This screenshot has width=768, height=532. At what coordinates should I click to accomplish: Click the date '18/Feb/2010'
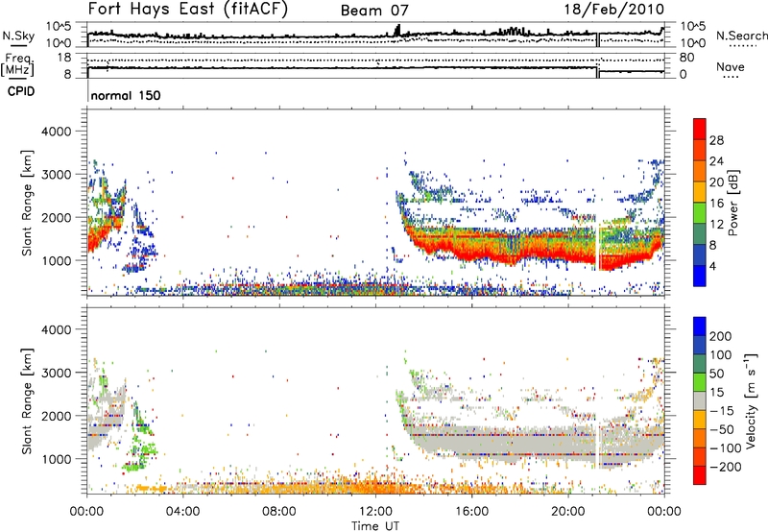click(x=614, y=10)
